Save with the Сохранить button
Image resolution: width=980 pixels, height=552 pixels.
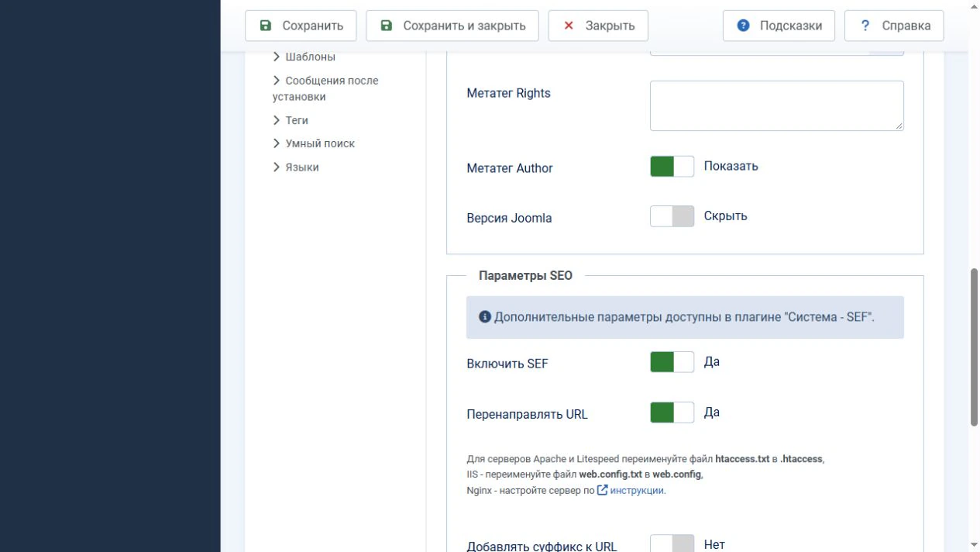(x=301, y=26)
